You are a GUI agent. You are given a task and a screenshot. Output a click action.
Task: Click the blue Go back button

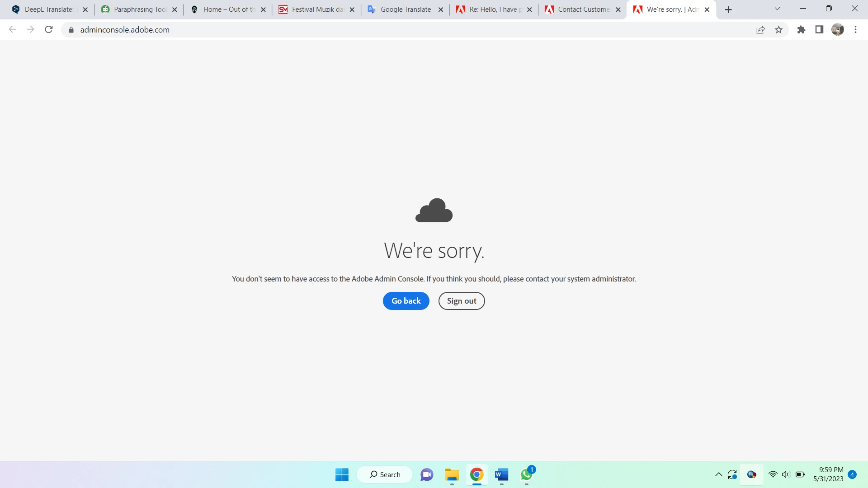tap(406, 301)
